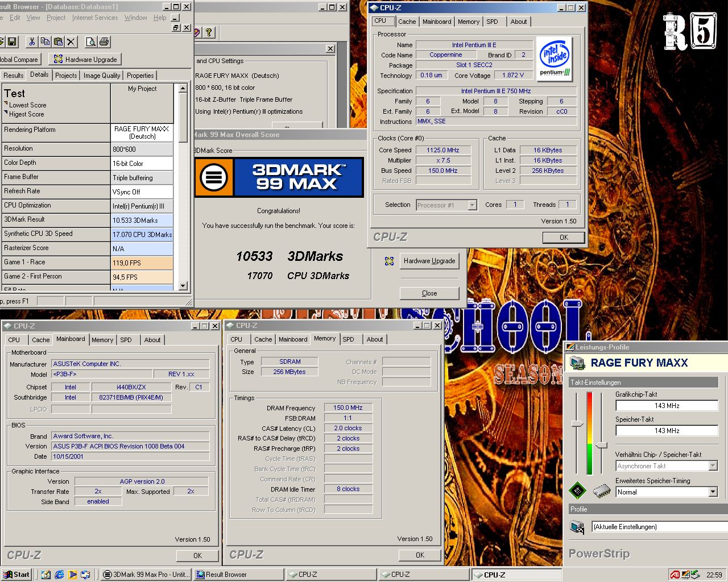
Task: Click Close button in 3DMark score dialog
Action: pyautogui.click(x=429, y=293)
